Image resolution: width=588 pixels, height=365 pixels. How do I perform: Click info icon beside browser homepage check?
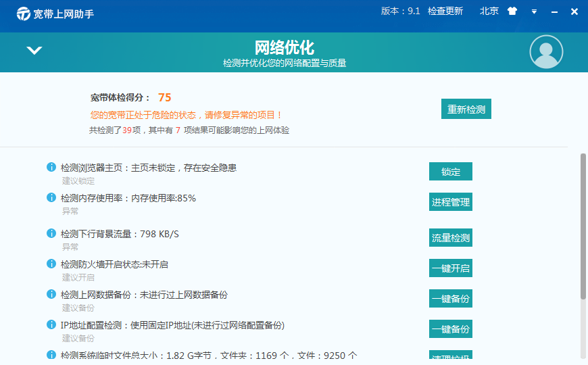click(x=51, y=167)
